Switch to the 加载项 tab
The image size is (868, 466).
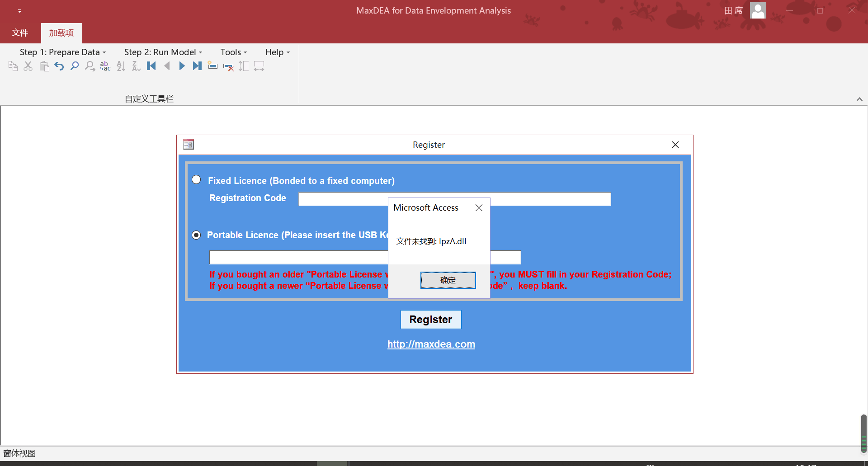point(61,33)
